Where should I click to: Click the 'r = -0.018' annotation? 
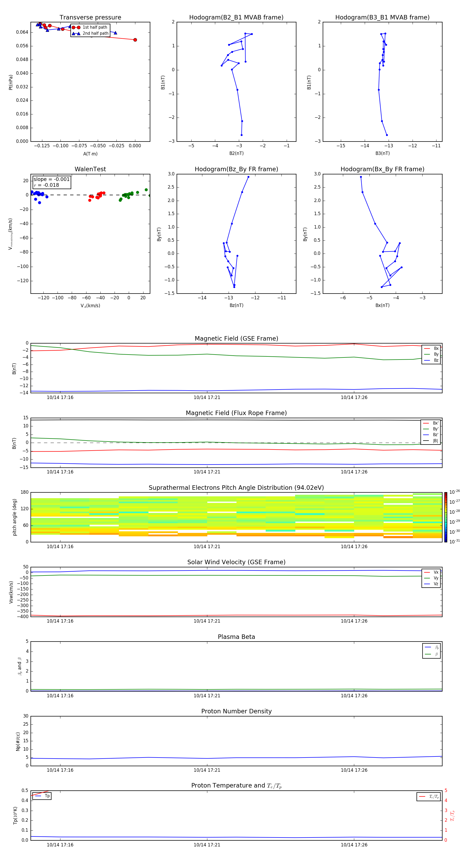pyautogui.click(x=47, y=185)
